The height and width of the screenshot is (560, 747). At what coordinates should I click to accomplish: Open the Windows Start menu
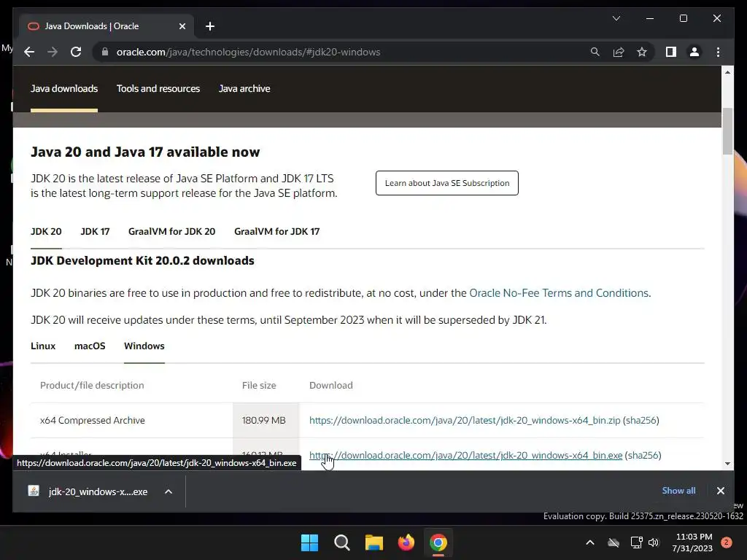tap(309, 542)
